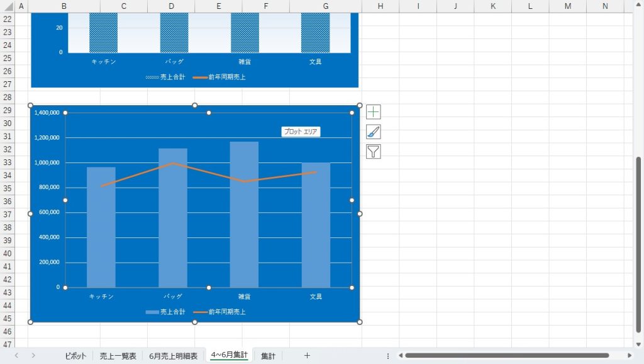
Task: Go to the 6月売上明細表 sheet tab
Action: click(173, 356)
